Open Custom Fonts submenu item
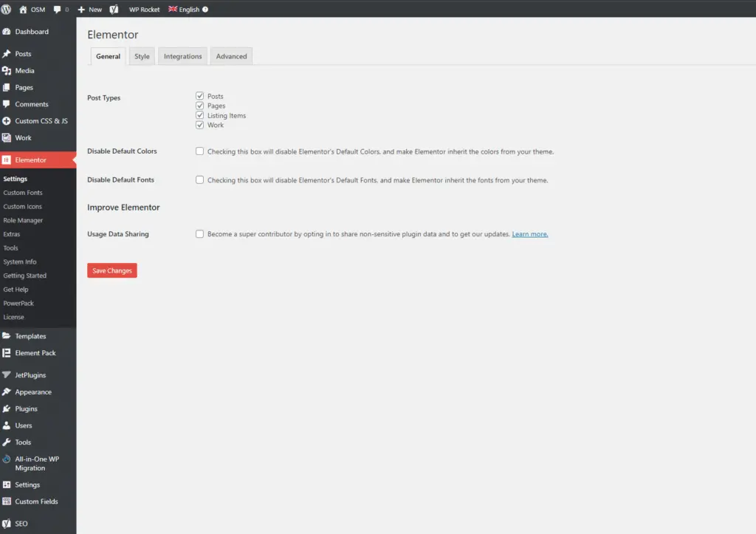This screenshot has height=534, width=756. (23, 193)
